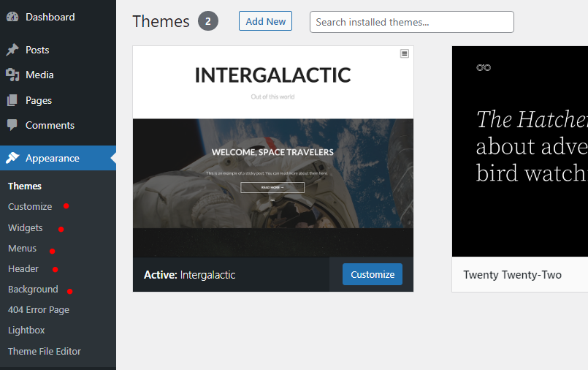Click the READ MORE button in Intergalactic preview

[272, 187]
